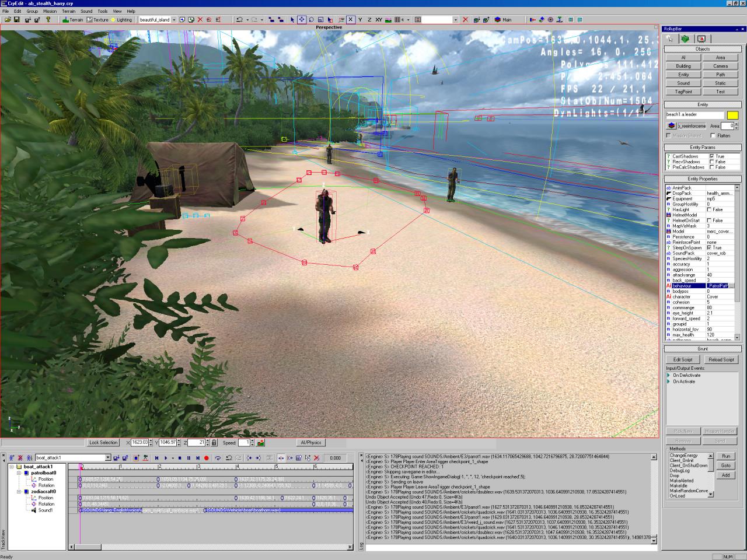
Task: Click the timeline Stop button
Action: (180, 458)
